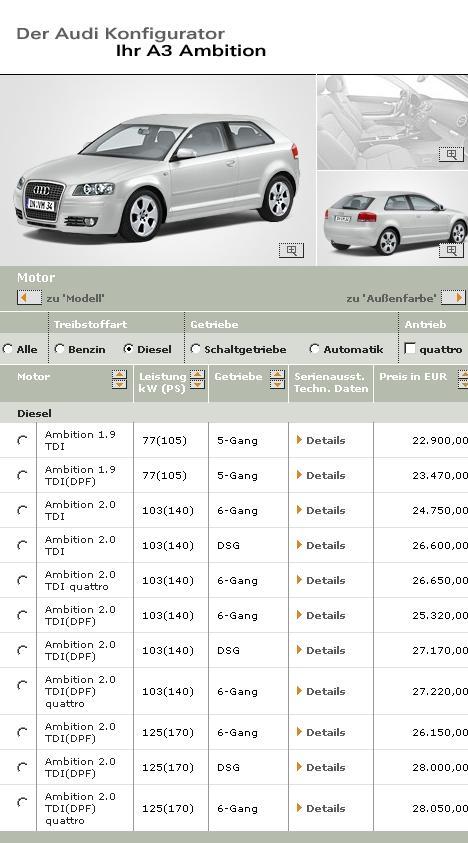Select 125(170) DSG 28.000,00 row
The image size is (468, 843).
click(x=22, y=767)
